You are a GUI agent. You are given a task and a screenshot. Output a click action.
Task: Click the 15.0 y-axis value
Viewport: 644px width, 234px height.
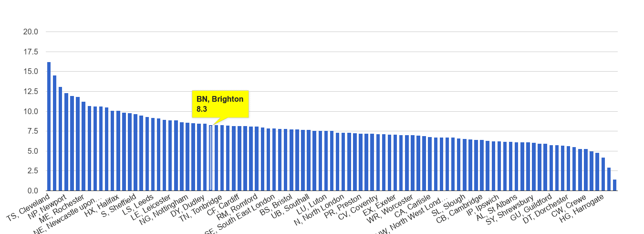31,72
